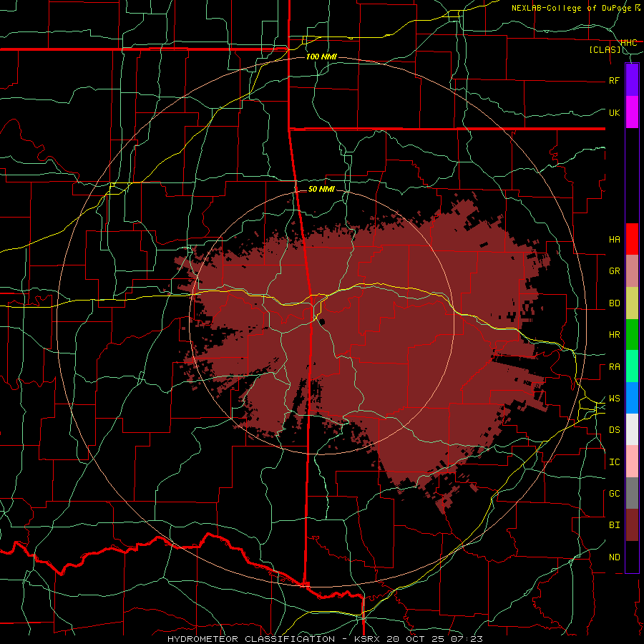
Task: Select the IC light pink legend color
Action: pyautogui.click(x=632, y=462)
